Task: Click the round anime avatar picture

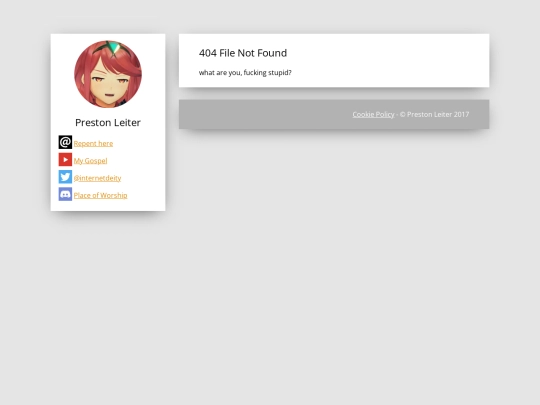Action: (x=108, y=74)
